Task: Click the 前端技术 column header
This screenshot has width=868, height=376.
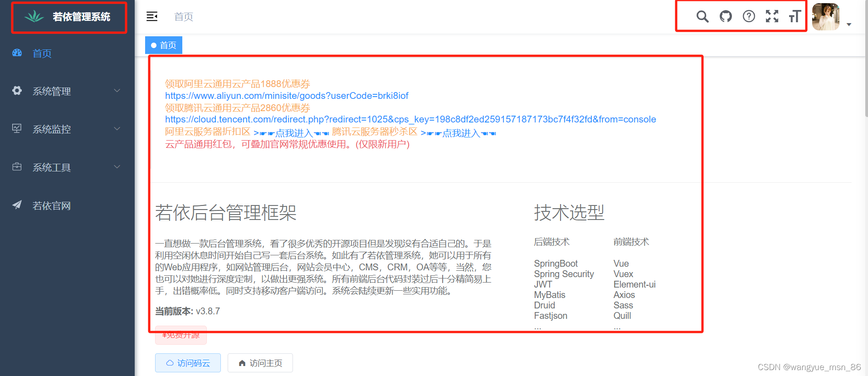Action: tap(631, 242)
